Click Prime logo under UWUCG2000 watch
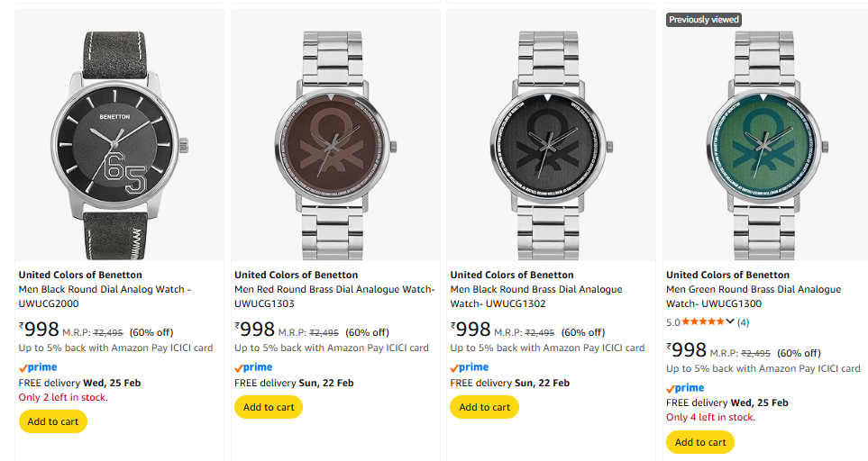 [38, 367]
